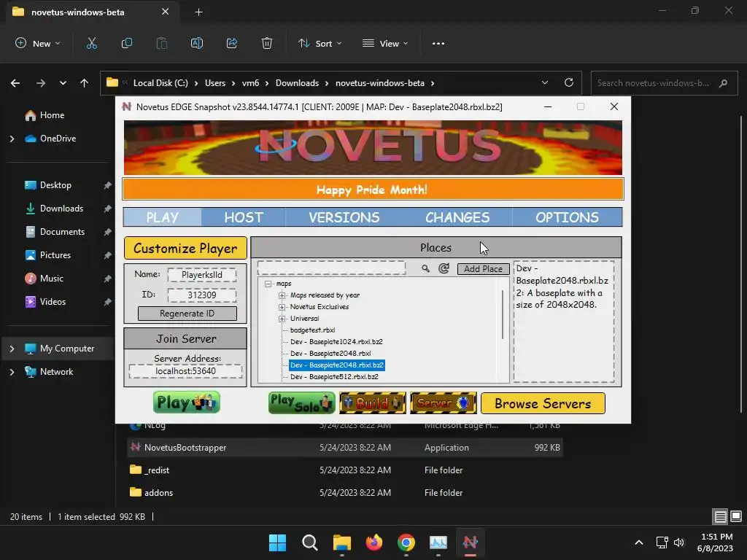Expand Network in navigation pane

pos(12,372)
